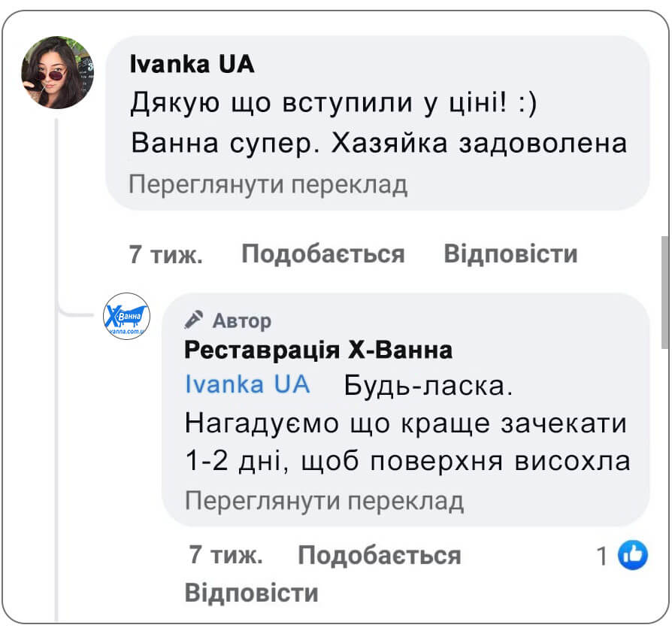Open Ivanka UA's sunglasses avatar photo

(57, 72)
